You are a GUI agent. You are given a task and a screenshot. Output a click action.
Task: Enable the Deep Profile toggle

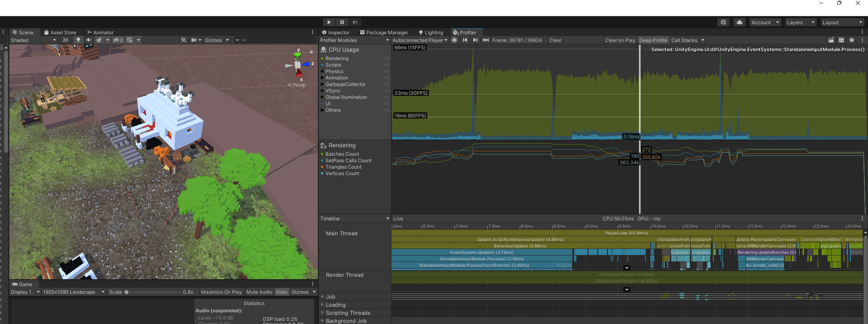click(653, 40)
